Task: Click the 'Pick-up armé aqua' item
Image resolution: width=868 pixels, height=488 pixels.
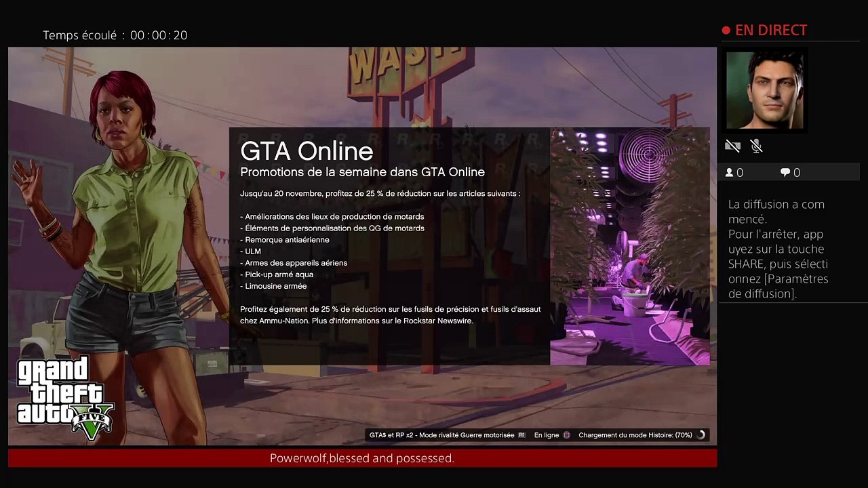Action: pos(277,274)
